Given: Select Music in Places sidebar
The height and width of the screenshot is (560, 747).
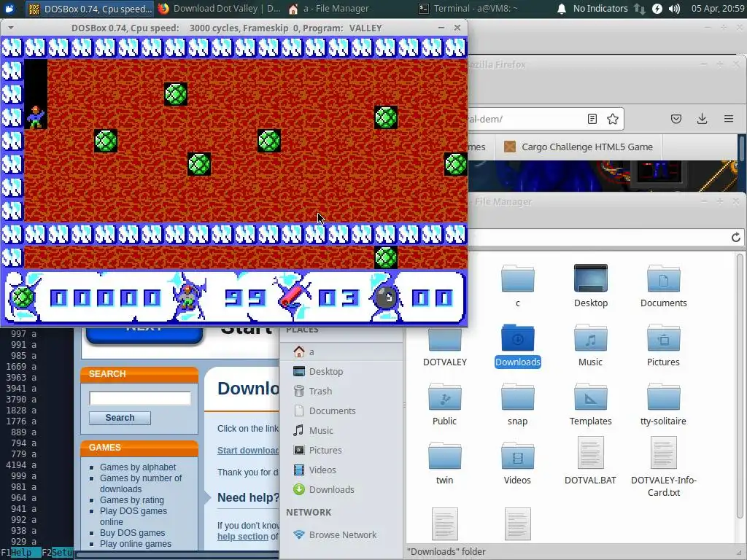Looking at the screenshot, I should point(341,430).
